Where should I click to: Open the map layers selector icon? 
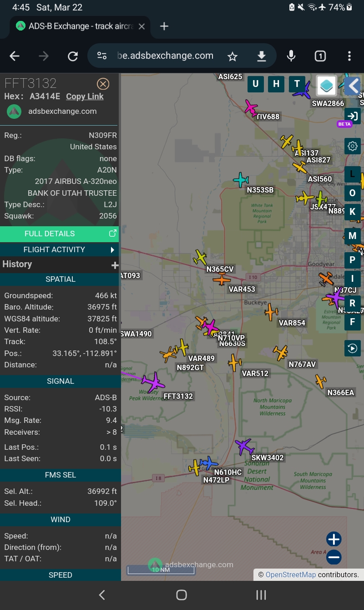(326, 86)
